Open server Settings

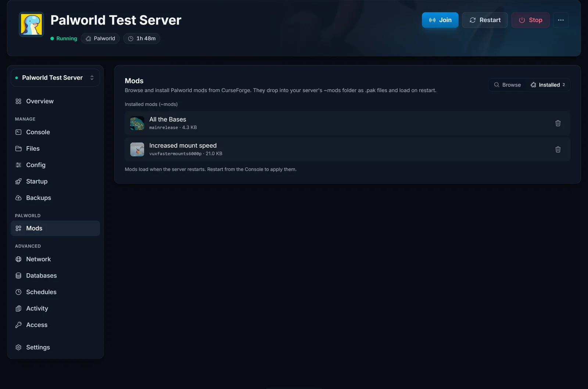click(55, 347)
